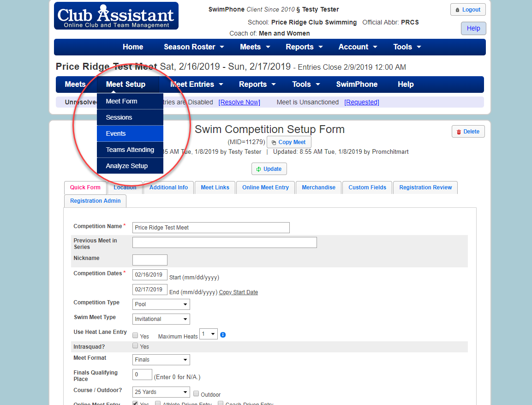This screenshot has width=532, height=405.
Task: Click Meets in the meet navigation bar
Action: [x=75, y=84]
